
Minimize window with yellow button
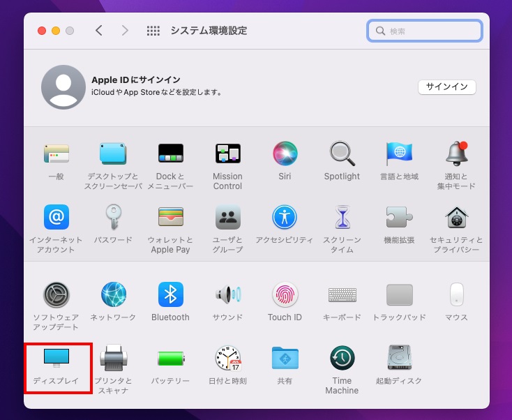[56, 31]
